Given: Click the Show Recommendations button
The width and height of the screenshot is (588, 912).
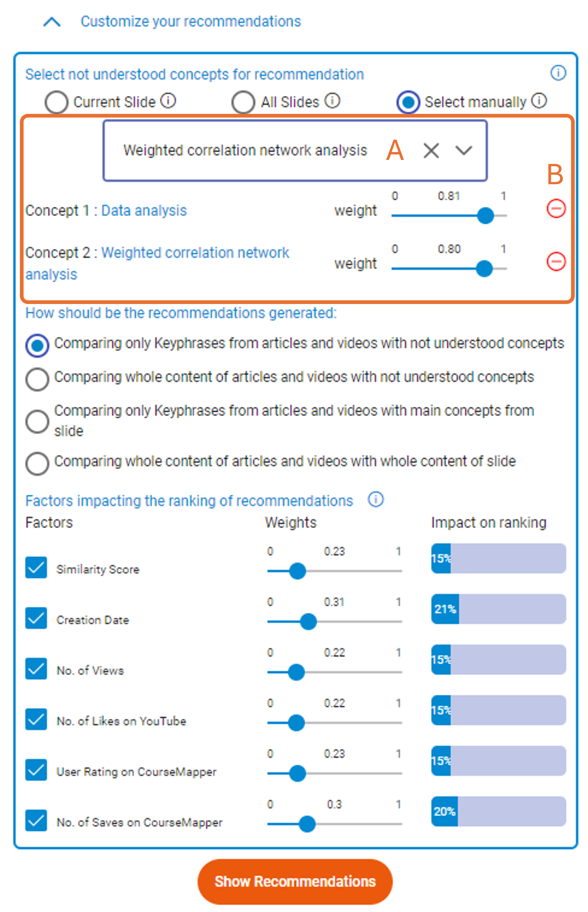Looking at the screenshot, I should 295,881.
